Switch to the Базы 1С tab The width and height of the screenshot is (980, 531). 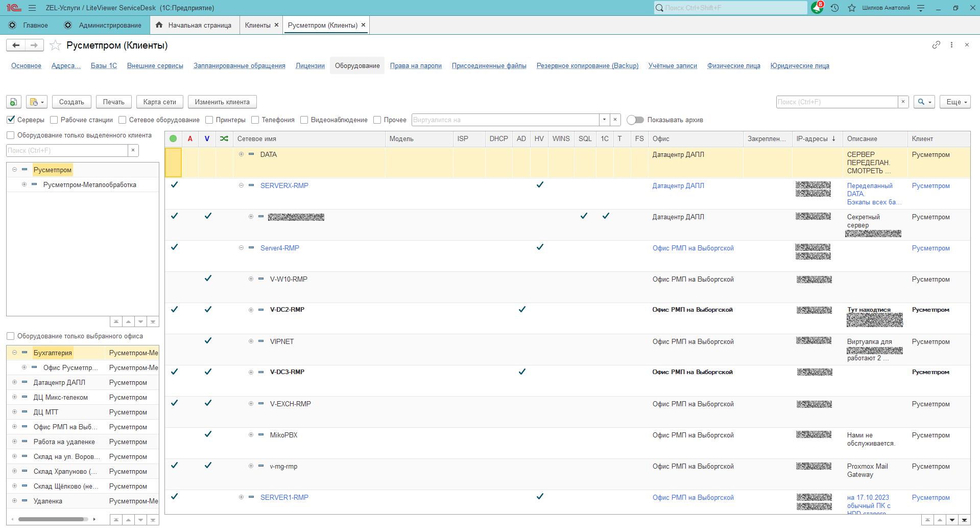(104, 65)
